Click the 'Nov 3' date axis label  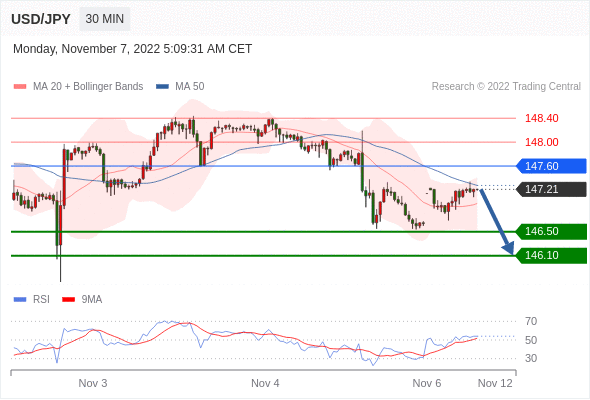pos(93,383)
